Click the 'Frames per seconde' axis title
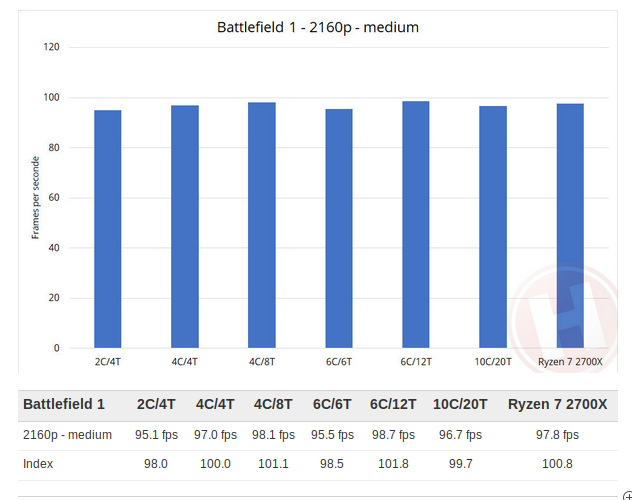 click(x=35, y=197)
